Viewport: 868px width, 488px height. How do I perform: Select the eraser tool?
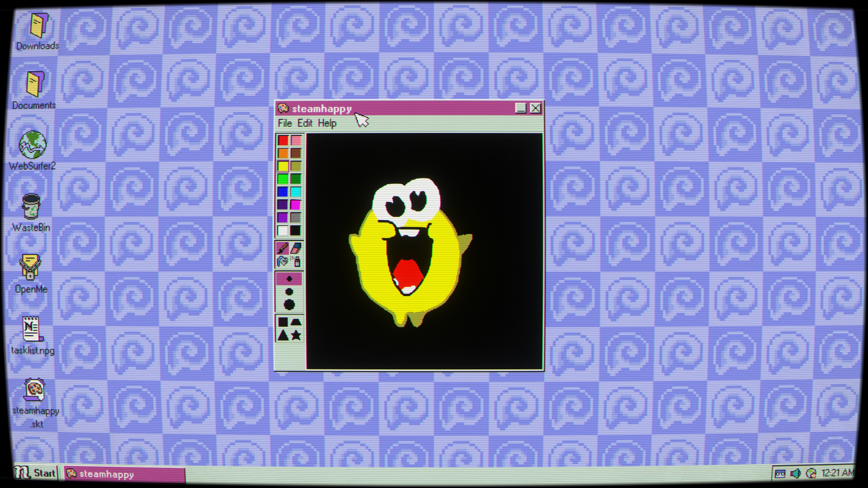[296, 248]
